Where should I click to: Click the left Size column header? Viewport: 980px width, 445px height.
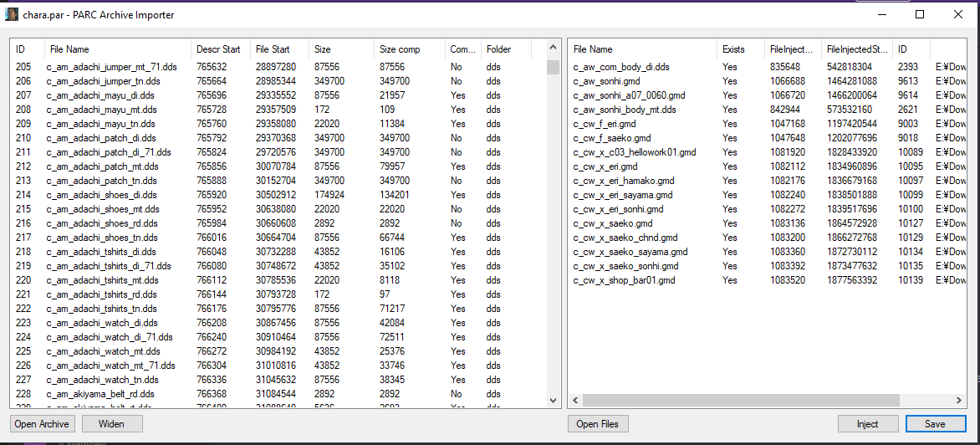pos(341,49)
